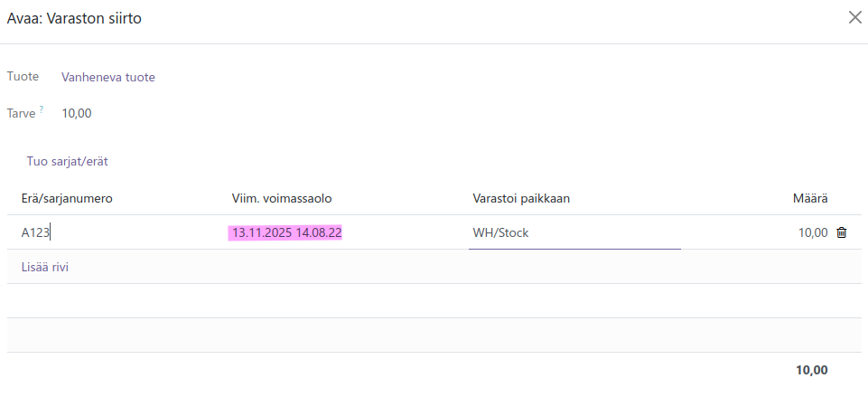Click the 10,00 quantity cell in row
Screen dimensions: 868x397
point(812,232)
